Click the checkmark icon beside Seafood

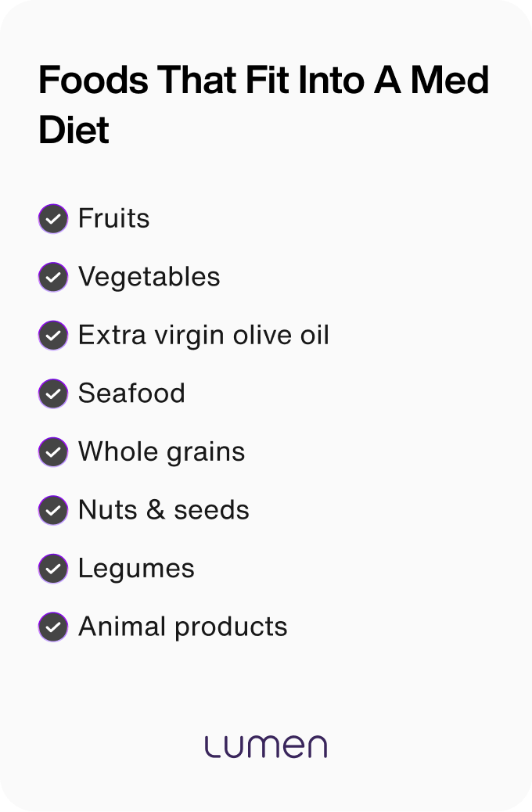click(x=53, y=393)
